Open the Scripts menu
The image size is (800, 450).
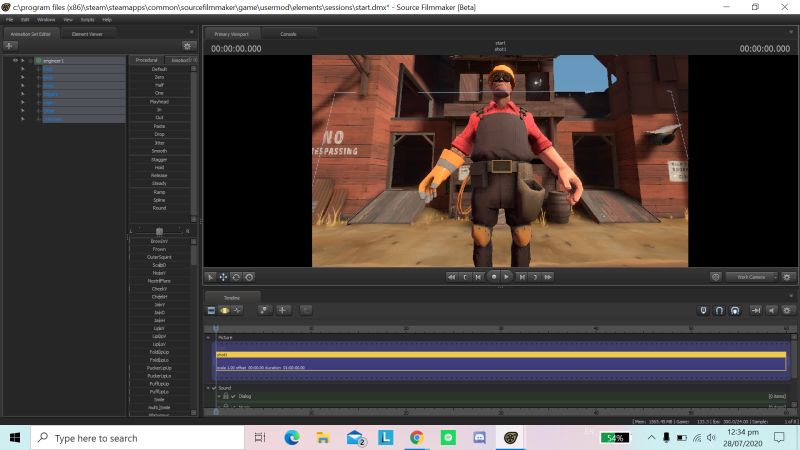[88, 20]
